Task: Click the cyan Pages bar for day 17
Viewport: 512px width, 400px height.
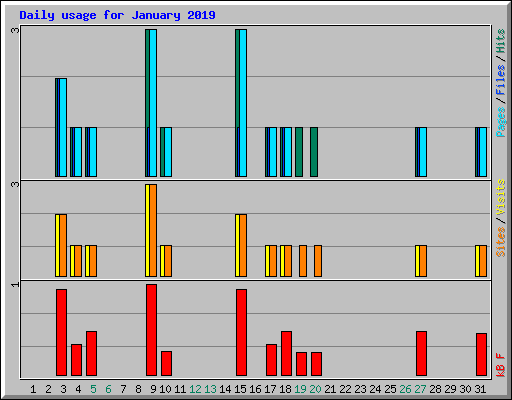Action: pyautogui.click(x=273, y=152)
